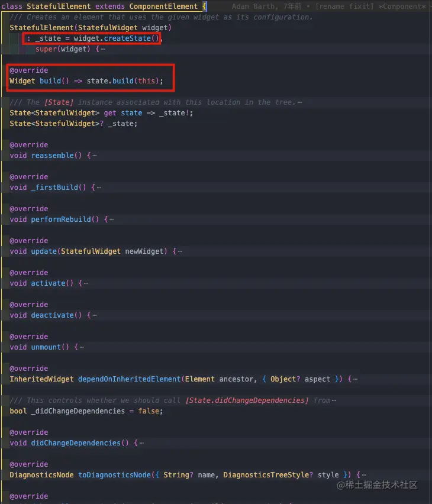The image size is (432, 504).
Task: Click the reassemble method name
Action: pyautogui.click(x=53, y=156)
